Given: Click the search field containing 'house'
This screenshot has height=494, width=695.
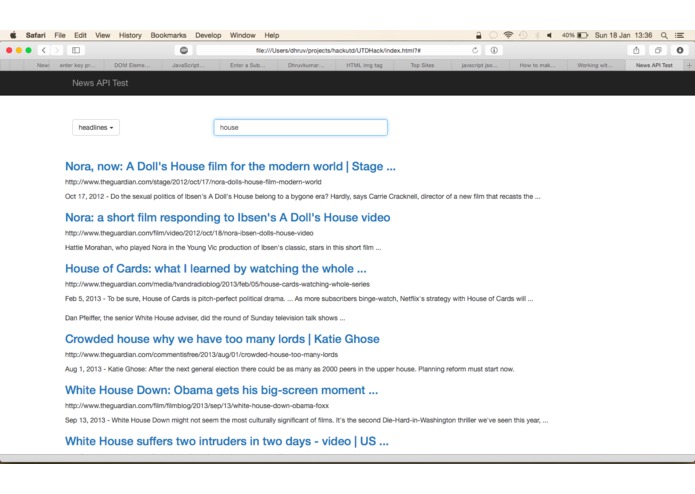Looking at the screenshot, I should (301, 128).
